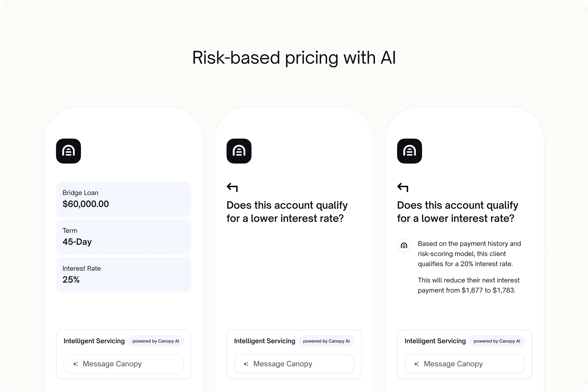This screenshot has width=588, height=392.
Task: Open the powered by Canopy AI badge on the left panel
Action: click(156, 341)
